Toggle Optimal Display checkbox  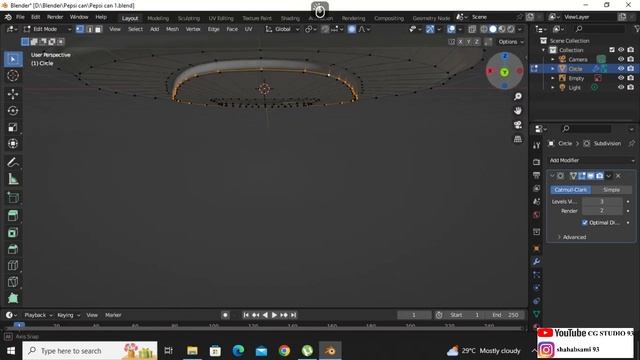click(x=585, y=222)
